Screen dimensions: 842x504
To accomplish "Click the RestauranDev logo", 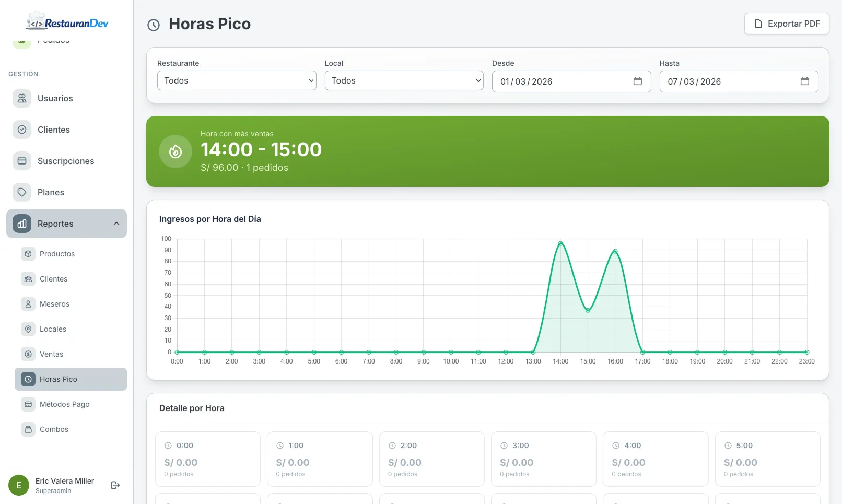I will pos(67,22).
